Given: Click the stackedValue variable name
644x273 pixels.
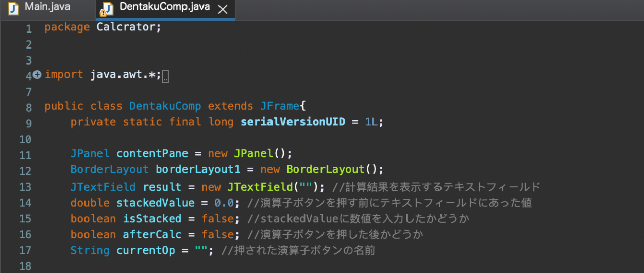Looking at the screenshot, I should (155, 203).
